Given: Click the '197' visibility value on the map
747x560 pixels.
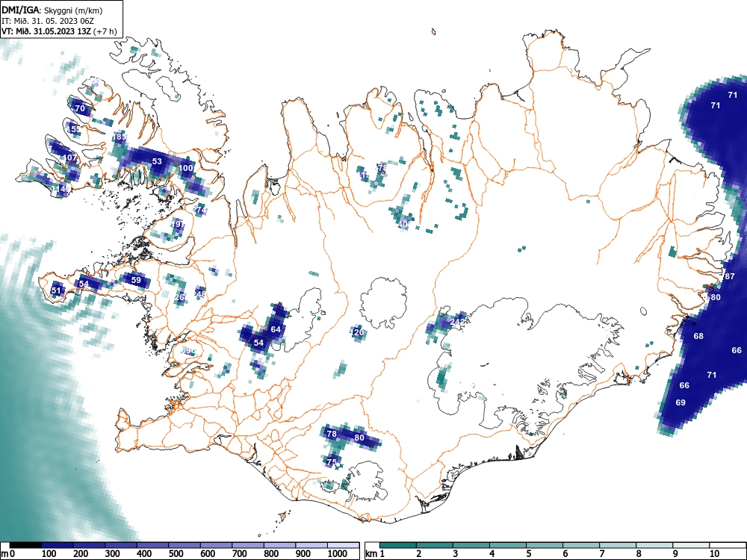Looking at the screenshot, I should (x=178, y=224).
